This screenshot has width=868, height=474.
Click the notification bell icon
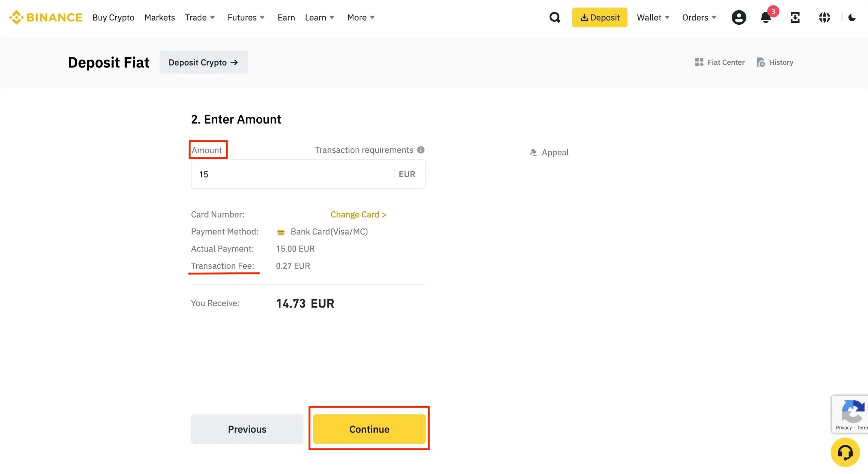[765, 18]
